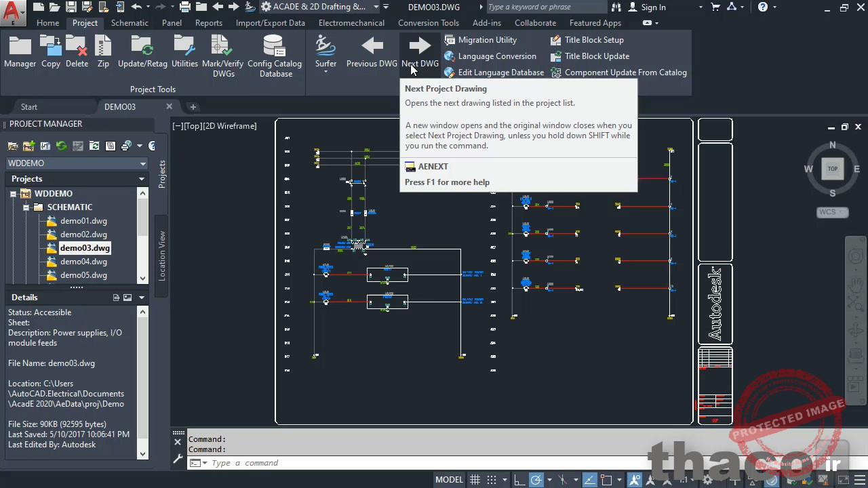Click the Publish/Plot printer icon in Project Manager
The image size is (868, 488).
point(126,146)
